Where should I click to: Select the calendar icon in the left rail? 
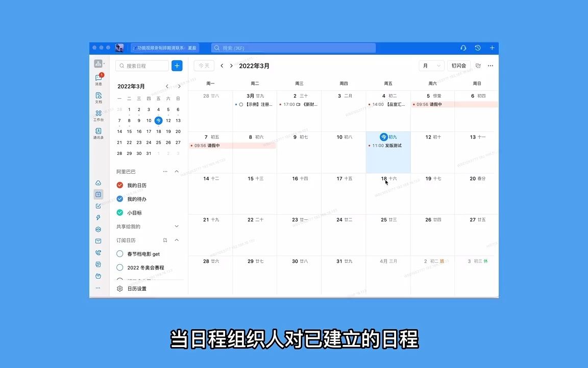[x=99, y=194]
